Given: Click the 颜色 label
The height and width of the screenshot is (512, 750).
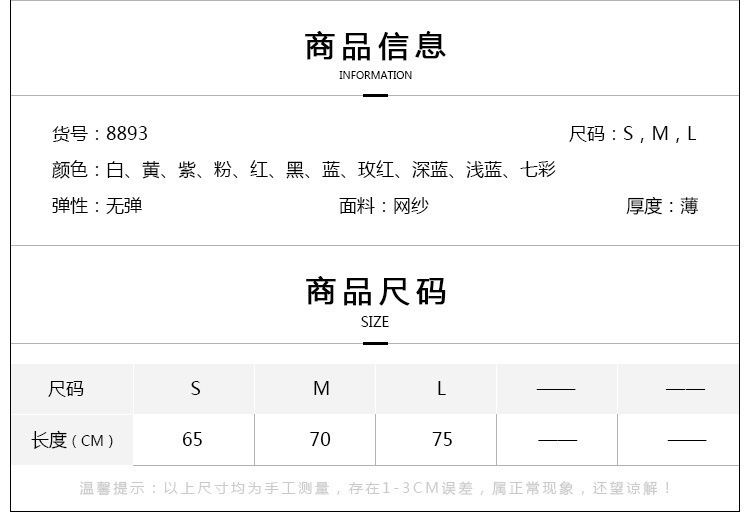Looking at the screenshot, I should [69, 170].
